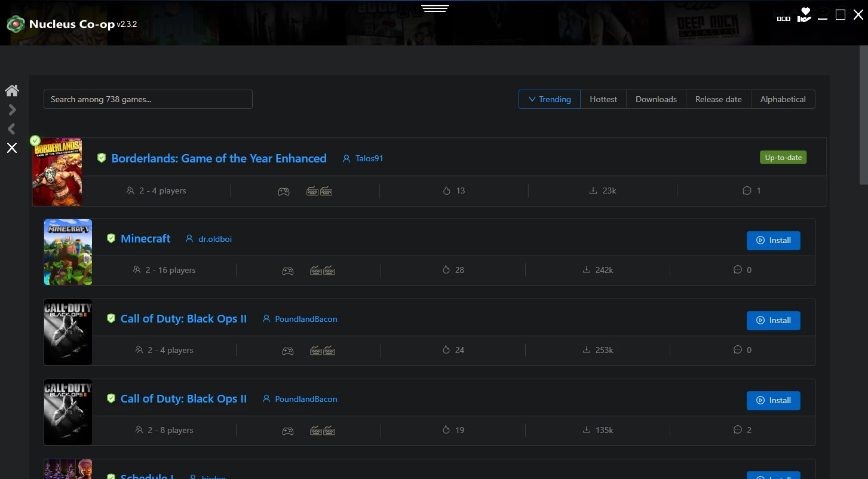
Task: Sort games by Release date
Action: (718, 99)
